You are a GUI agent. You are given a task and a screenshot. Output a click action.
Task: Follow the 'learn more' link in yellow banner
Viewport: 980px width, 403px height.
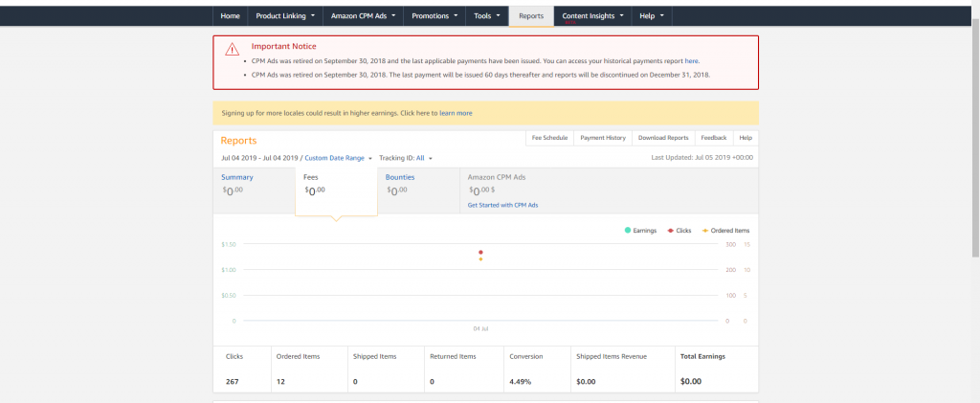pyautogui.click(x=456, y=113)
